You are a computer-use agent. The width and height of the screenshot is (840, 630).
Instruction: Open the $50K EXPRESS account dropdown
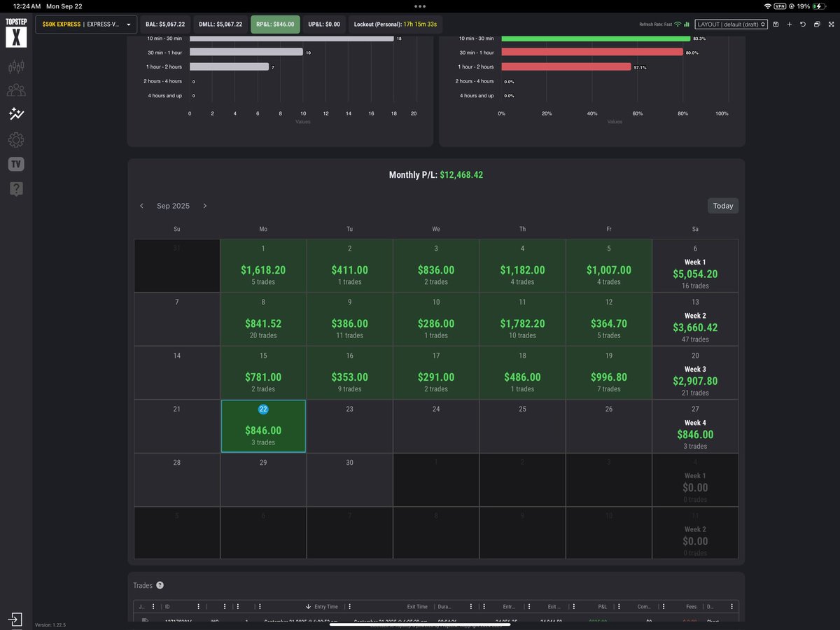coord(85,24)
